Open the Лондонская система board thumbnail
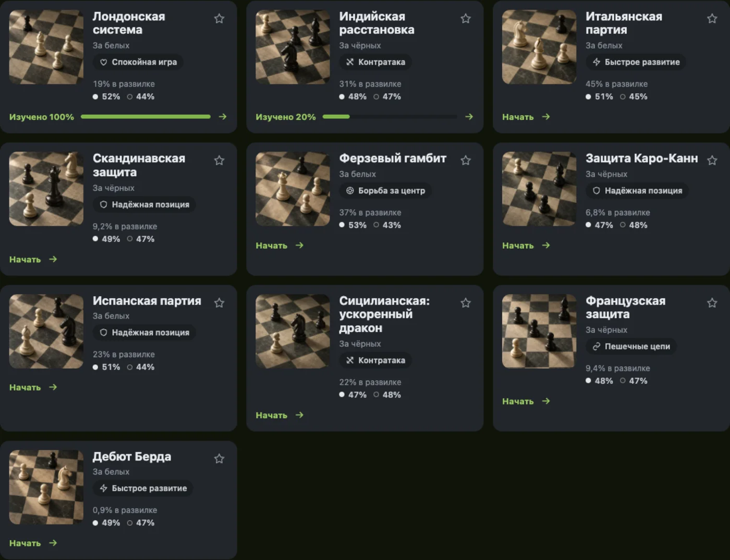730x560 pixels. [46, 47]
